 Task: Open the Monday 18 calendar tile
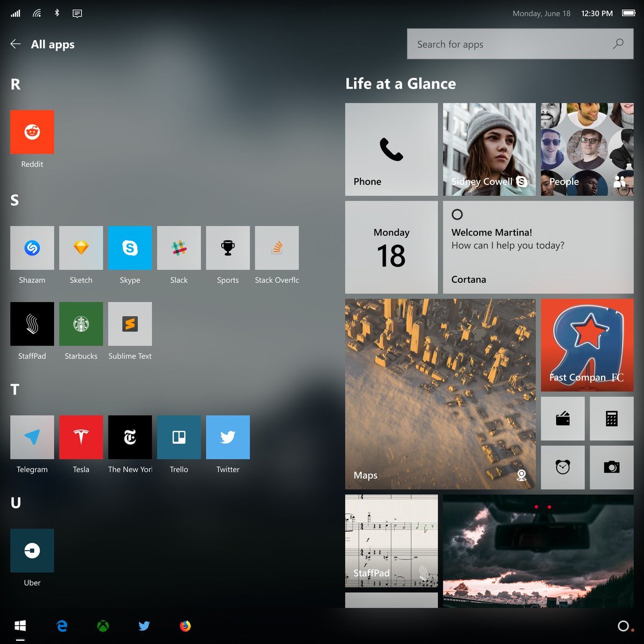pyautogui.click(x=392, y=247)
